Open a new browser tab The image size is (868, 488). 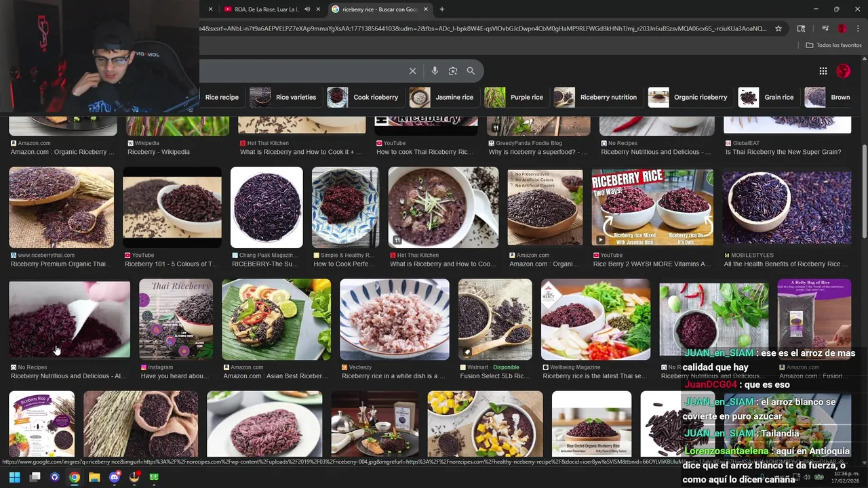tap(442, 9)
